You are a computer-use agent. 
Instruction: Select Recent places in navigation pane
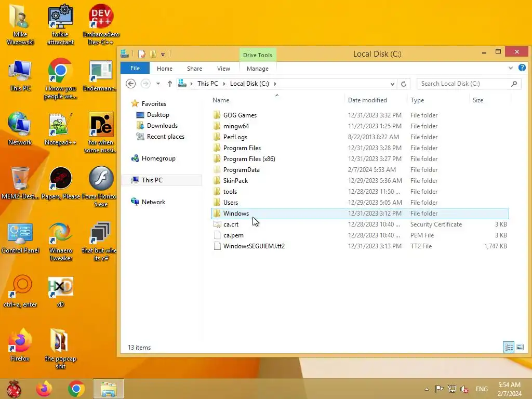(160, 137)
